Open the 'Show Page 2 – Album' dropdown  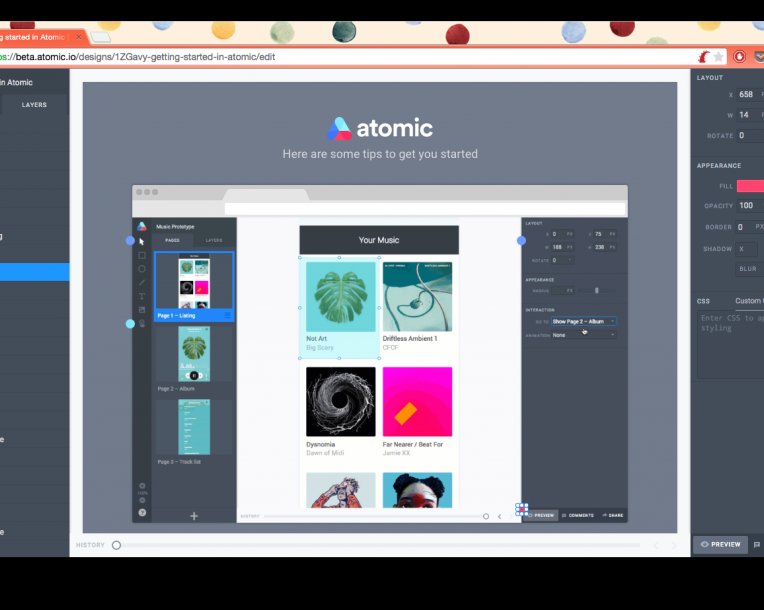click(x=583, y=322)
